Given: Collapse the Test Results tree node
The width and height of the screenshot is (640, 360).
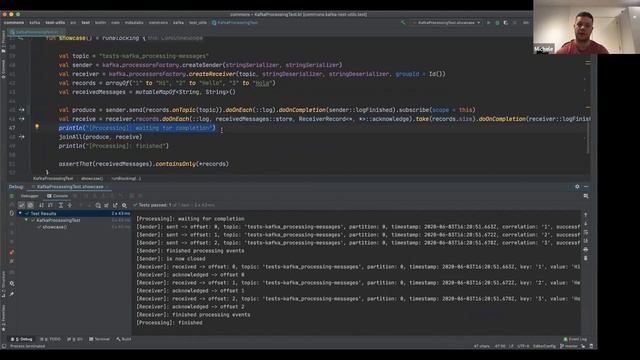Looking at the screenshot, I should (20, 213).
